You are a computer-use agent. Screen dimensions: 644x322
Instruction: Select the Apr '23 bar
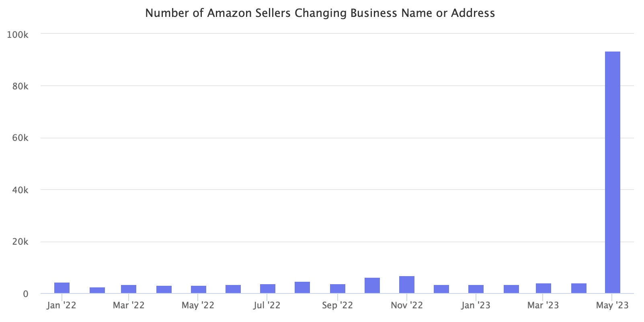point(579,288)
